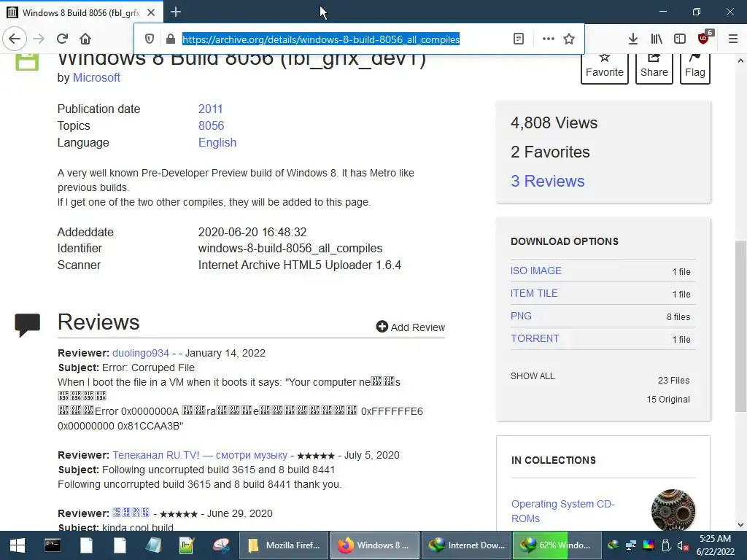The height and width of the screenshot is (560, 747).
Task: Open page actions three-dot menu
Action: (x=549, y=39)
